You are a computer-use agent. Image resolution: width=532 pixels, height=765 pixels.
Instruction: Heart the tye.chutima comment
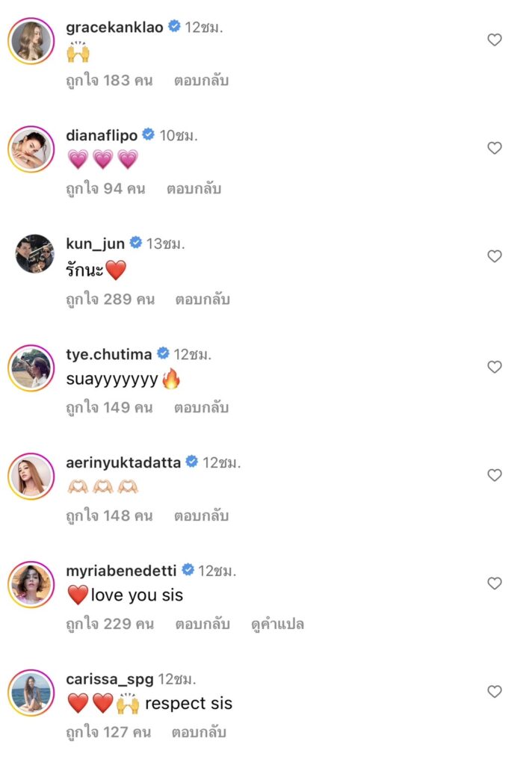point(494,367)
